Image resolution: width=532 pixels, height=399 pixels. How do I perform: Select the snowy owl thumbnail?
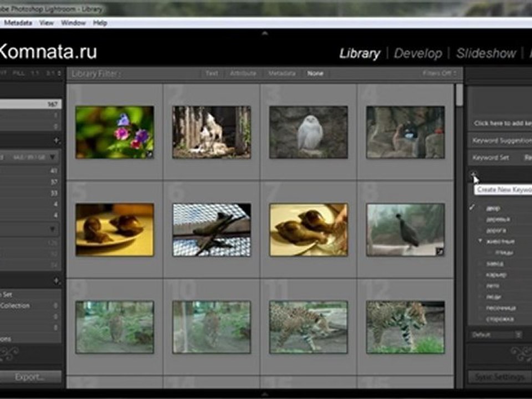309,132
